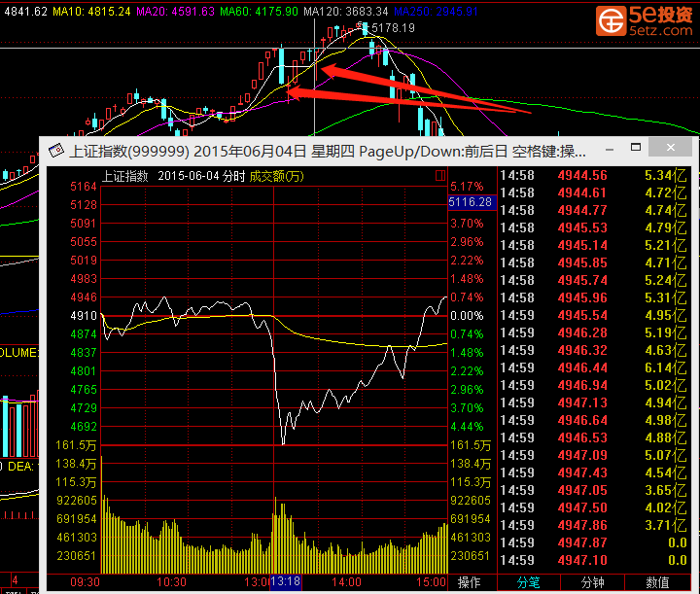Click the 成交额(万) label in chart header
700x594 pixels.
[276, 176]
